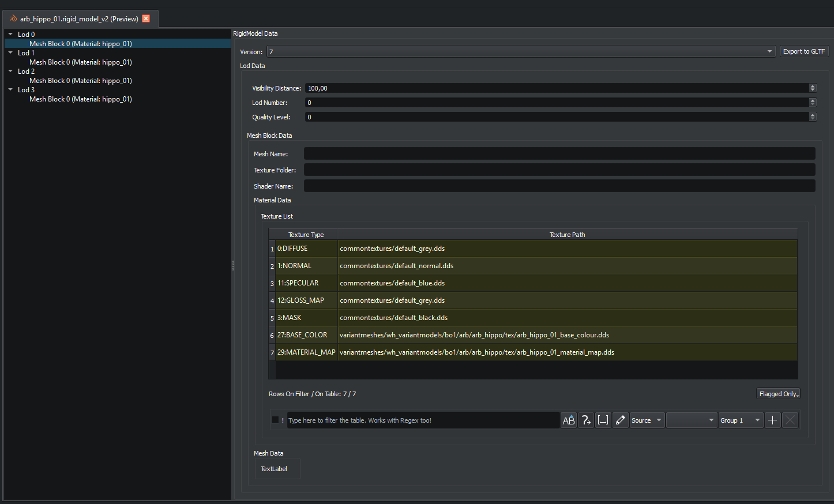Select the arb_hippo_01.rigid_model_v2 (Preview) tab
The width and height of the screenshot is (834, 504).
tap(79, 18)
